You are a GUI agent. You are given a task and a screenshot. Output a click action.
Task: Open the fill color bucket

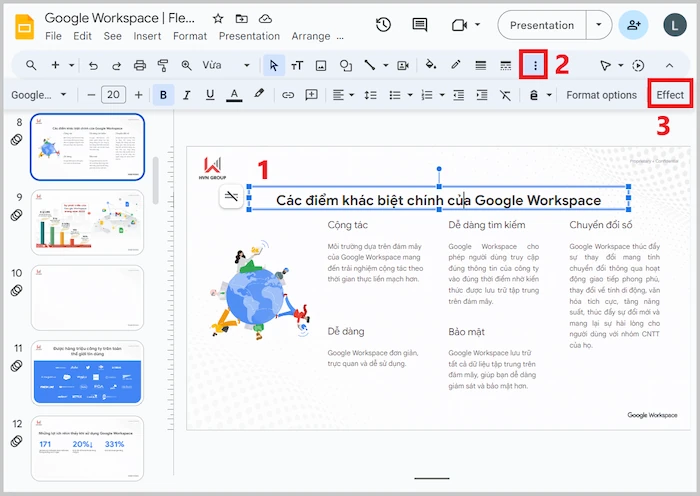click(431, 65)
